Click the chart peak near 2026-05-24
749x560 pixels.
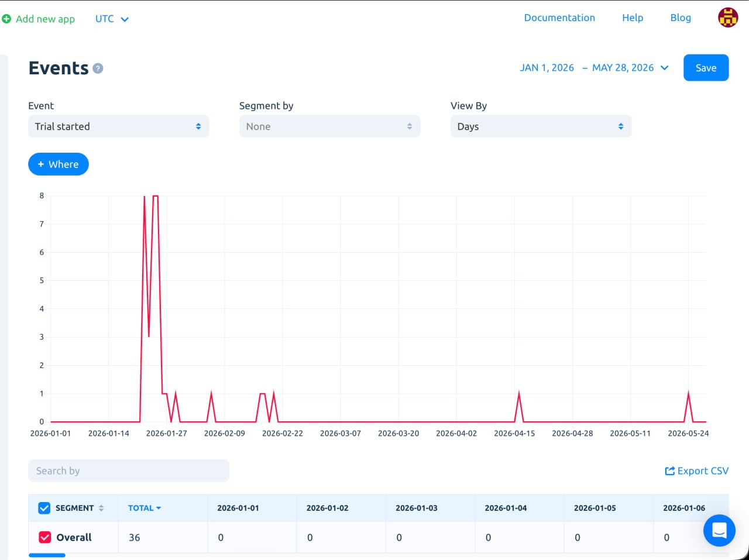click(689, 394)
